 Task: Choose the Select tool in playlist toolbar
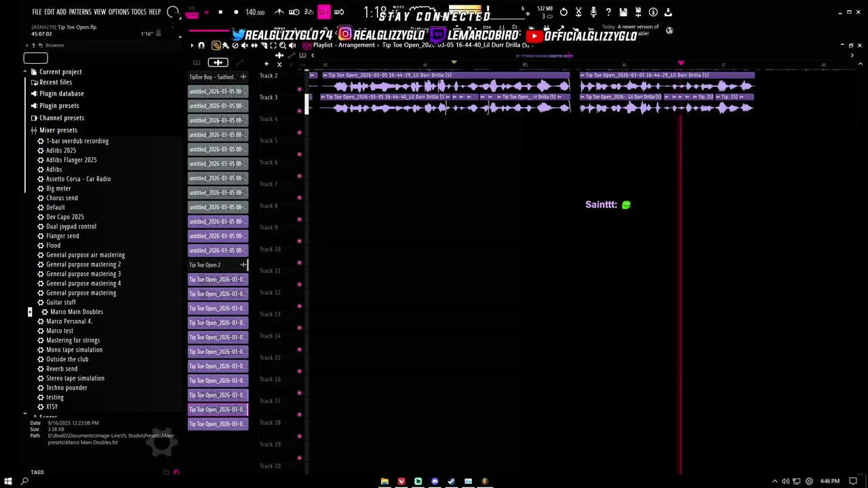click(x=273, y=45)
